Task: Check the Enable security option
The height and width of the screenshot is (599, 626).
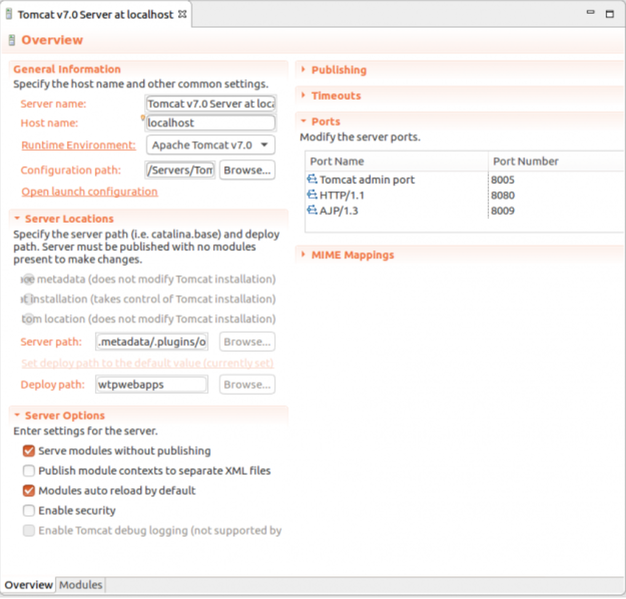Action: (29, 511)
